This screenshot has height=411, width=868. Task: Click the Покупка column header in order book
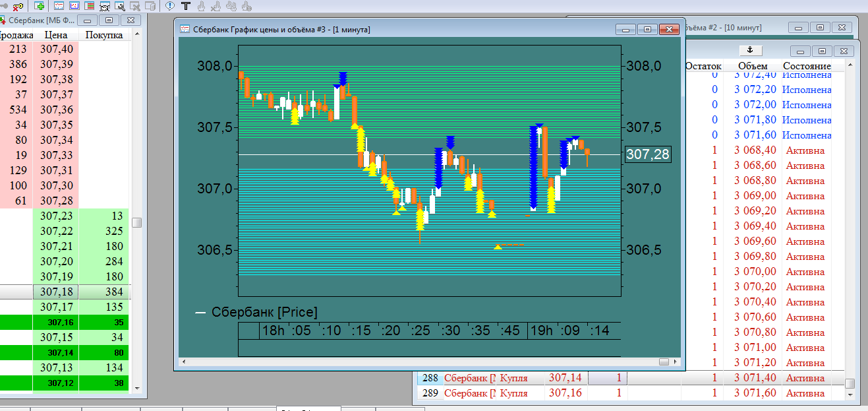tap(104, 35)
